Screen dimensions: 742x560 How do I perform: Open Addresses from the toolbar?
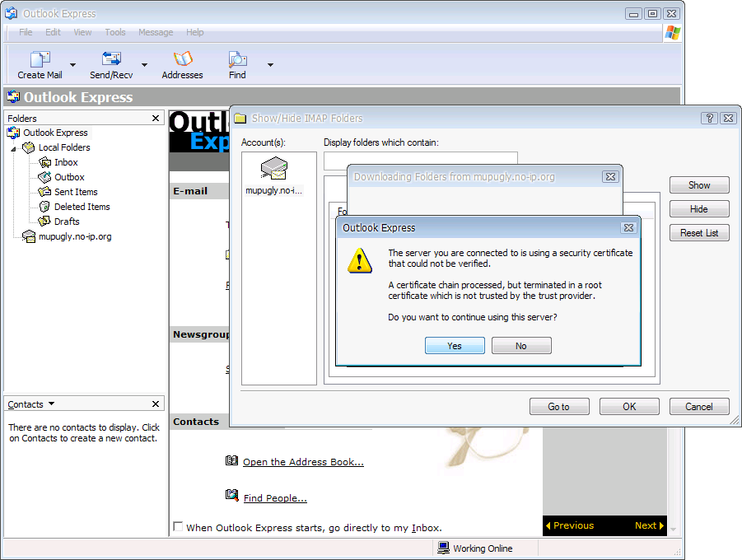(x=182, y=59)
